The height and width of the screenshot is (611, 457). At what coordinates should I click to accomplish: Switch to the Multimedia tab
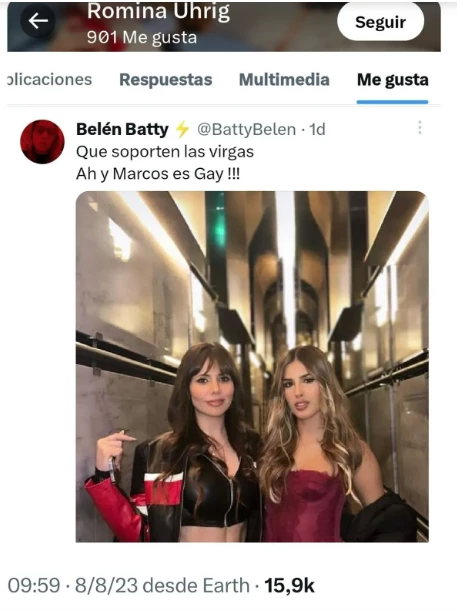pos(284,79)
